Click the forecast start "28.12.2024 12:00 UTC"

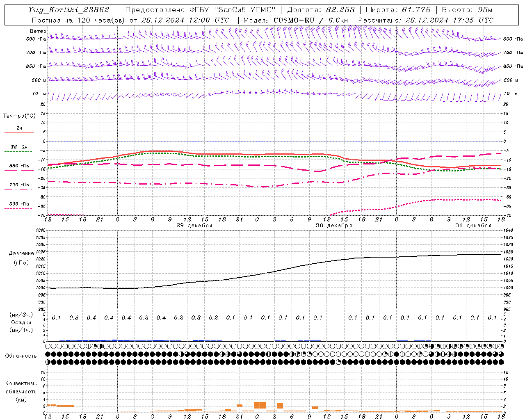(185, 20)
